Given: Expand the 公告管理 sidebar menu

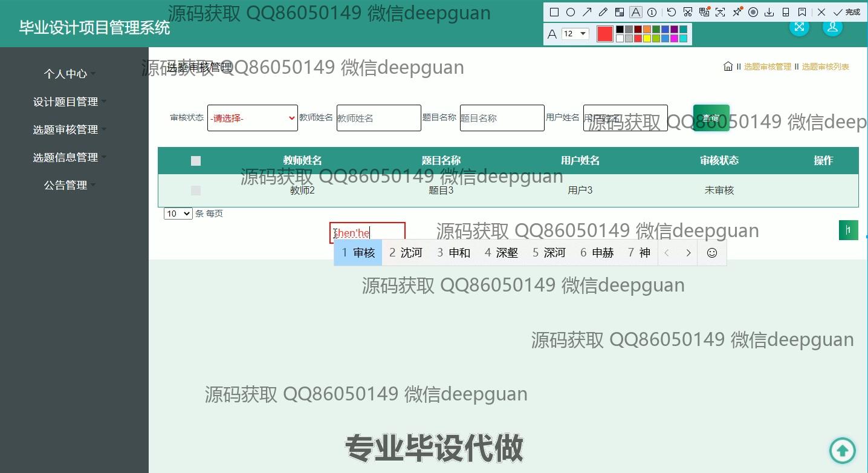Looking at the screenshot, I should click(66, 185).
